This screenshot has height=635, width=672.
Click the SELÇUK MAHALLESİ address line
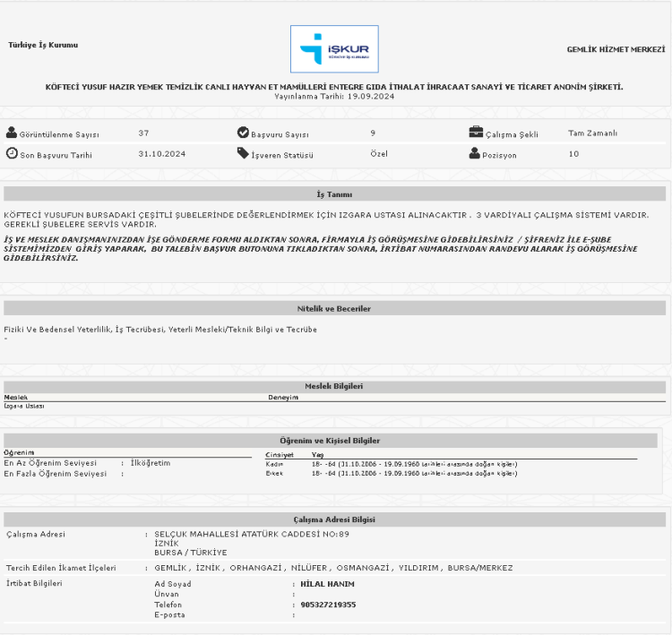(x=252, y=534)
